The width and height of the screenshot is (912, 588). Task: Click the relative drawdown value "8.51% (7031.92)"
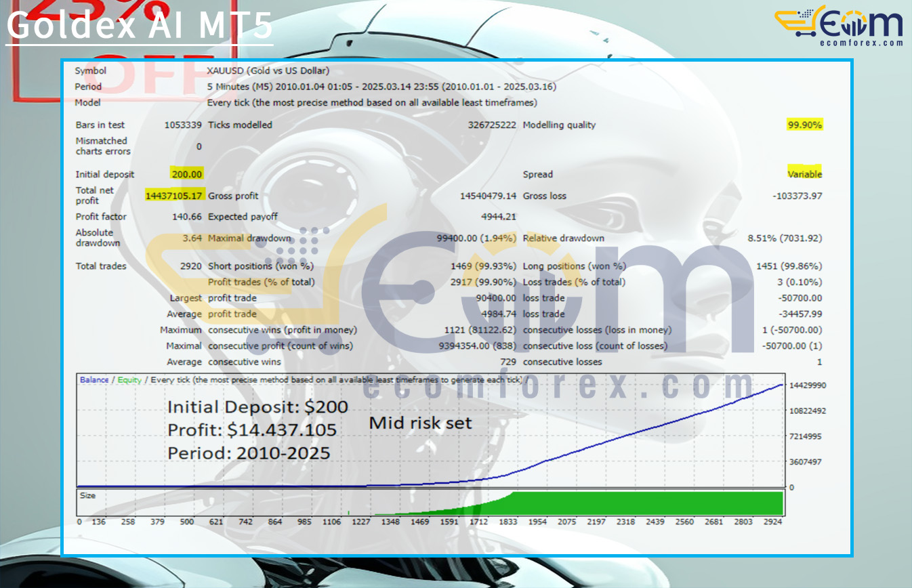pyautogui.click(x=785, y=238)
